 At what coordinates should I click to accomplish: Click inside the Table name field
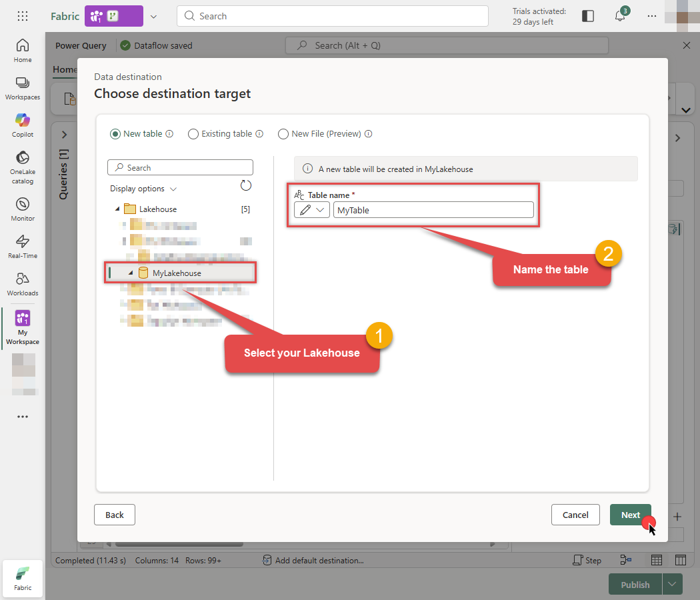pyautogui.click(x=433, y=209)
